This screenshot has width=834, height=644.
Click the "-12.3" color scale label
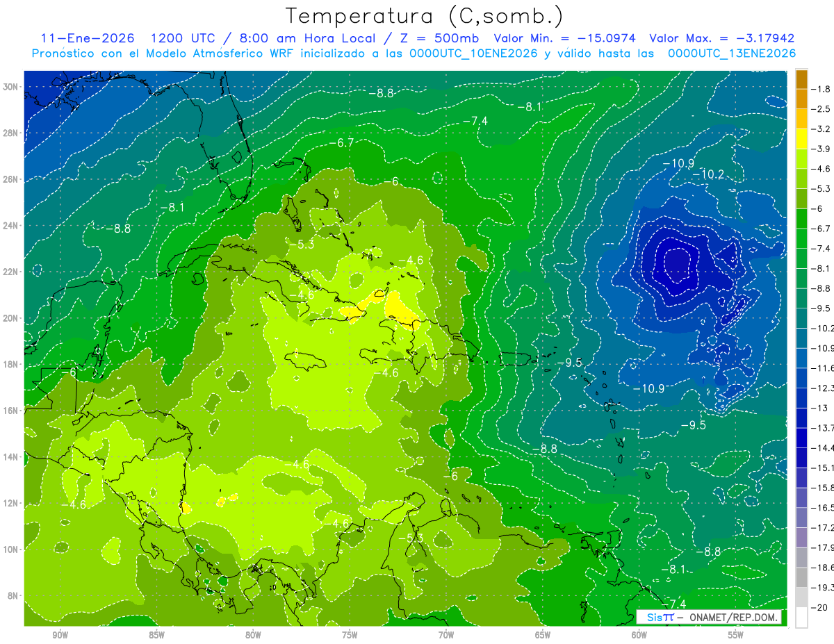click(823, 388)
